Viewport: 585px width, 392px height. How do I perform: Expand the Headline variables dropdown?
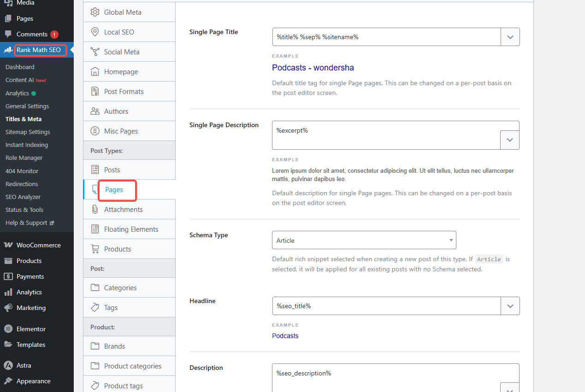[510, 306]
